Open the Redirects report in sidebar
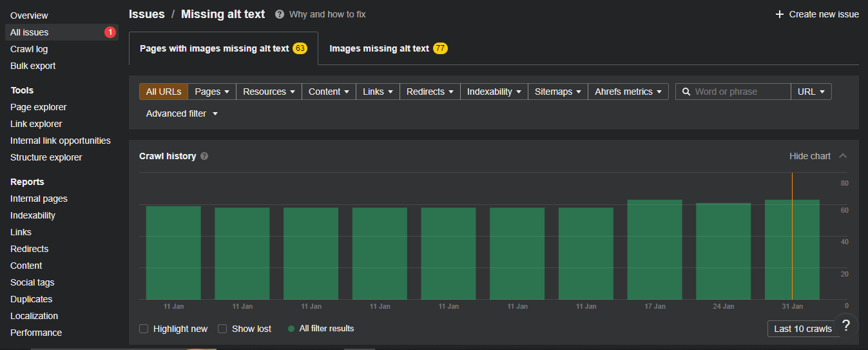This screenshot has width=868, height=350. [29, 249]
